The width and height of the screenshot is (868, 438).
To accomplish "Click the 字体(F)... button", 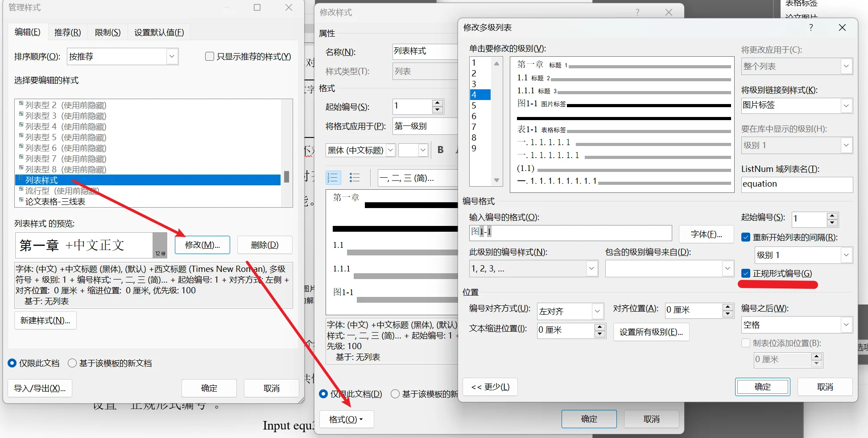I will click(706, 234).
